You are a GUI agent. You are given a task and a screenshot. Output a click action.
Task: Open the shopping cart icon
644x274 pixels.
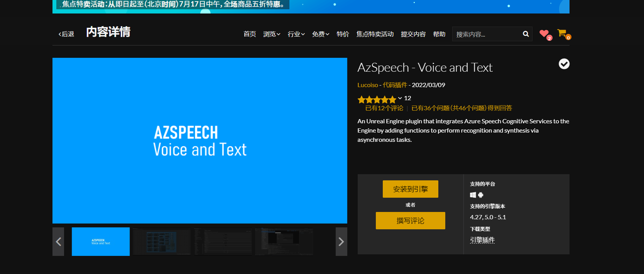click(561, 33)
